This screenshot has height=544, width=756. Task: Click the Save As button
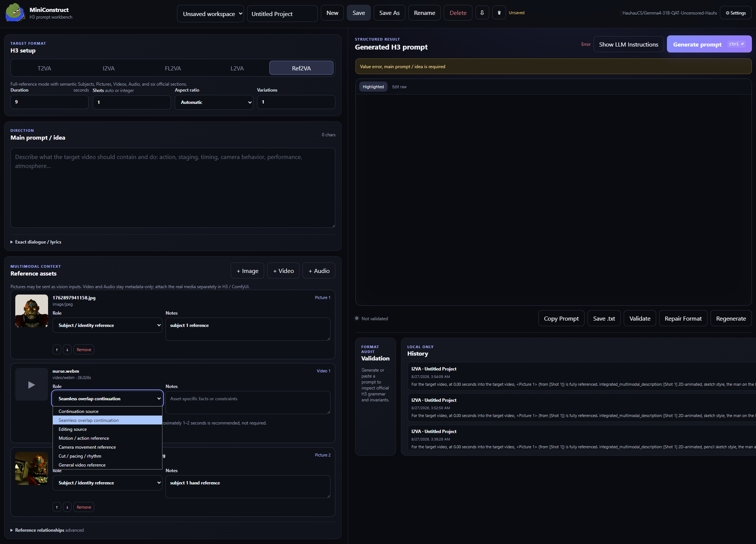[x=389, y=13]
